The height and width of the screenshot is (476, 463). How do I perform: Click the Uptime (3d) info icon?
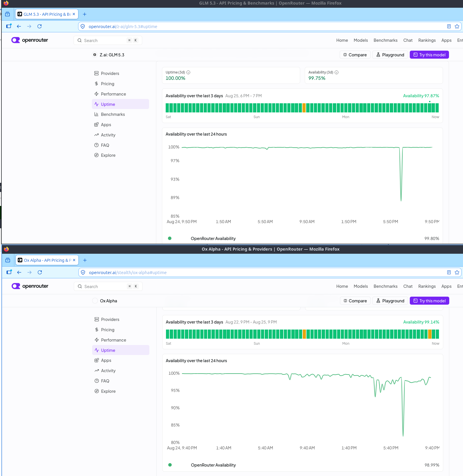click(188, 72)
